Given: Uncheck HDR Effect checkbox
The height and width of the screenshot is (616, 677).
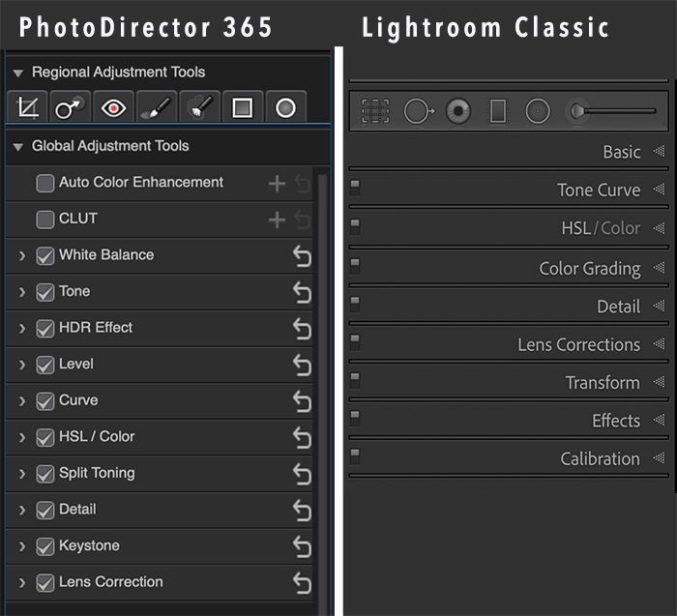Looking at the screenshot, I should click(x=45, y=328).
